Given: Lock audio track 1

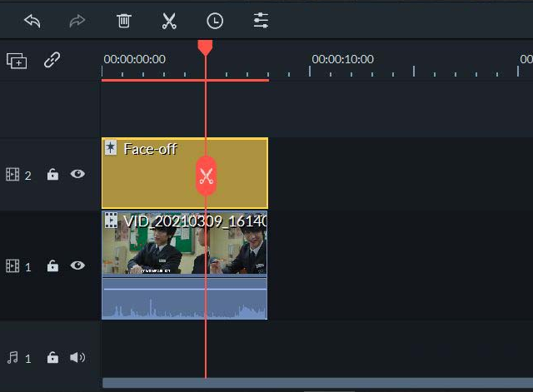Looking at the screenshot, I should pos(52,357).
